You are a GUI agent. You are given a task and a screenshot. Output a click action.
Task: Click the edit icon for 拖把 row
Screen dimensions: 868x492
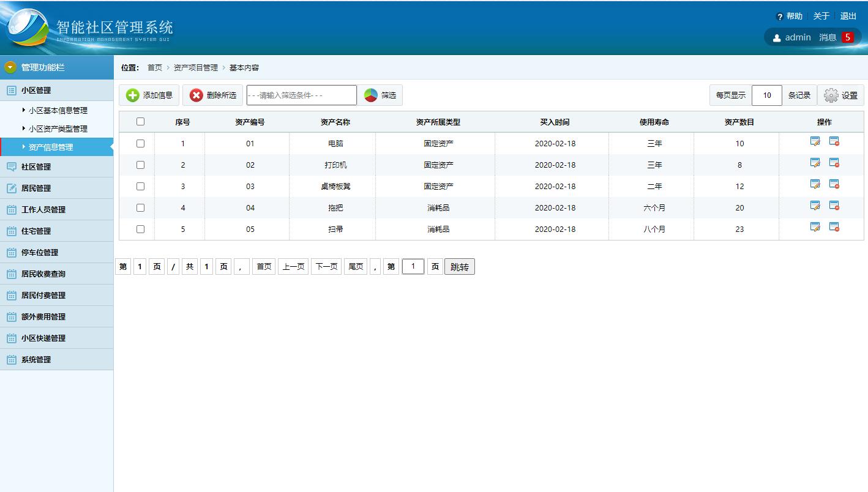pos(815,206)
